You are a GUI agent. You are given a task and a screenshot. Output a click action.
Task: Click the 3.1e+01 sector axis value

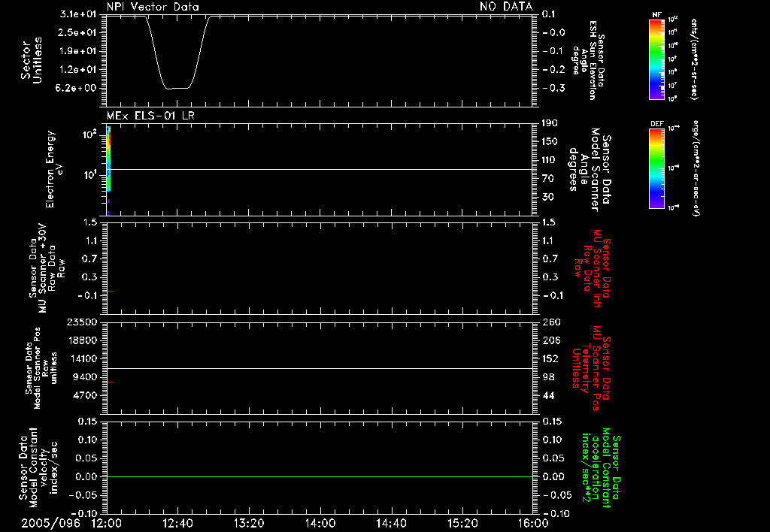[78, 14]
